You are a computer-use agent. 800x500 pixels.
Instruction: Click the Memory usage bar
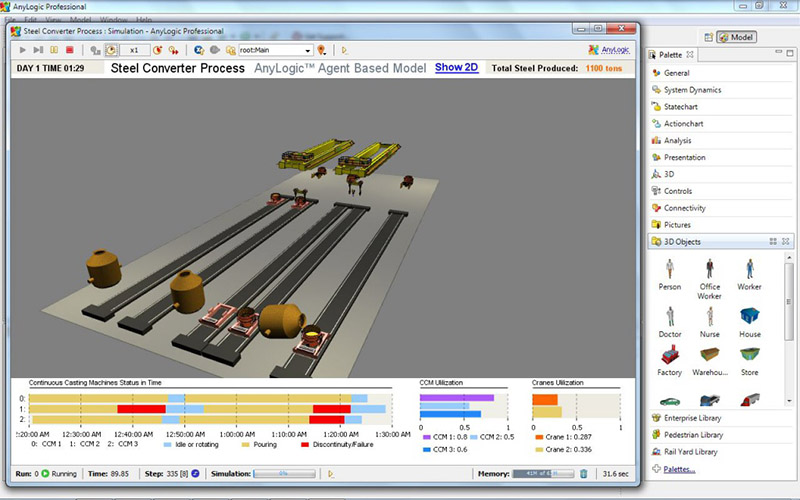(x=543, y=473)
